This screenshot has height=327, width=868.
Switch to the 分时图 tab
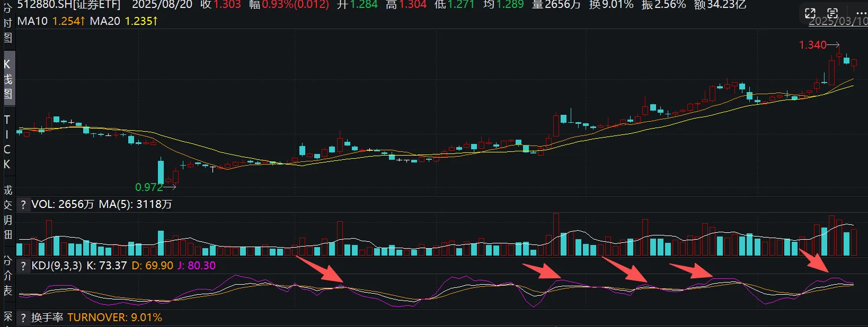7,23
